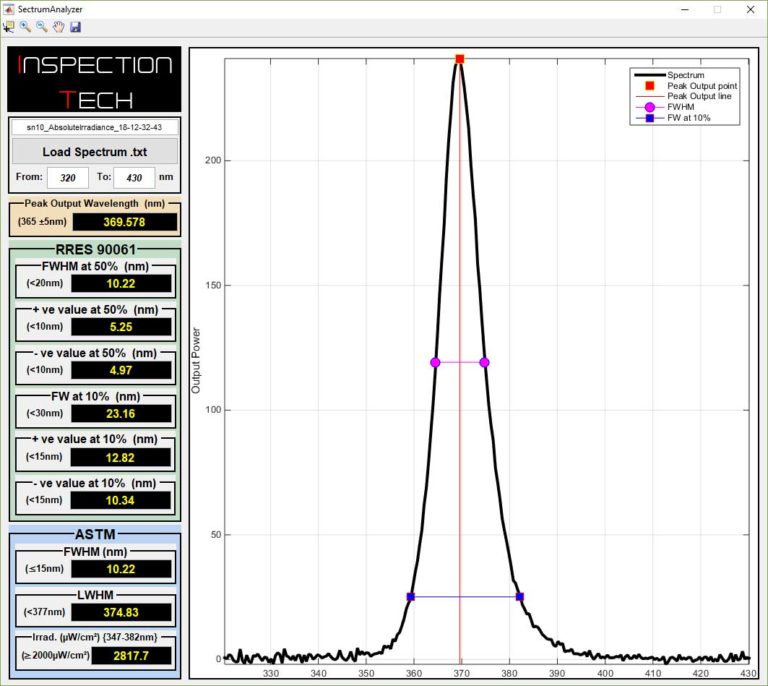Click the LWHM value 374.83
The width and height of the screenshot is (768, 686).
[121, 612]
